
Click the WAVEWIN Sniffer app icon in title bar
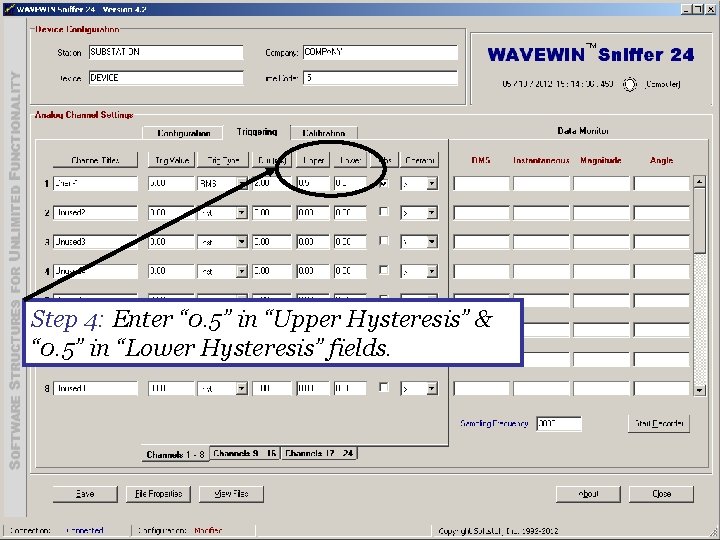click(9, 9)
